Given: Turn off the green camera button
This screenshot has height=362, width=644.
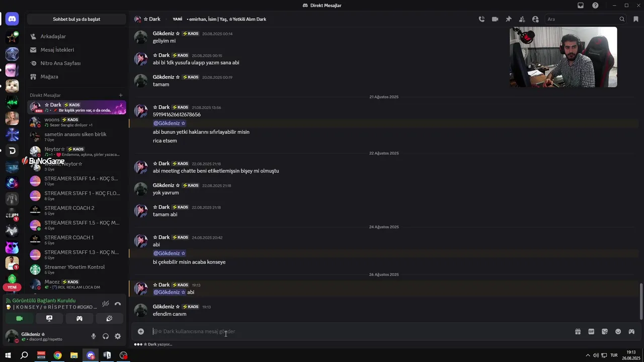Looking at the screenshot, I should (19, 318).
